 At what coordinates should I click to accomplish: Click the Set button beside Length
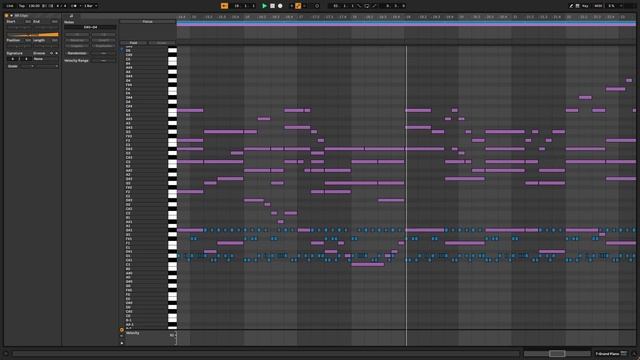(x=54, y=40)
